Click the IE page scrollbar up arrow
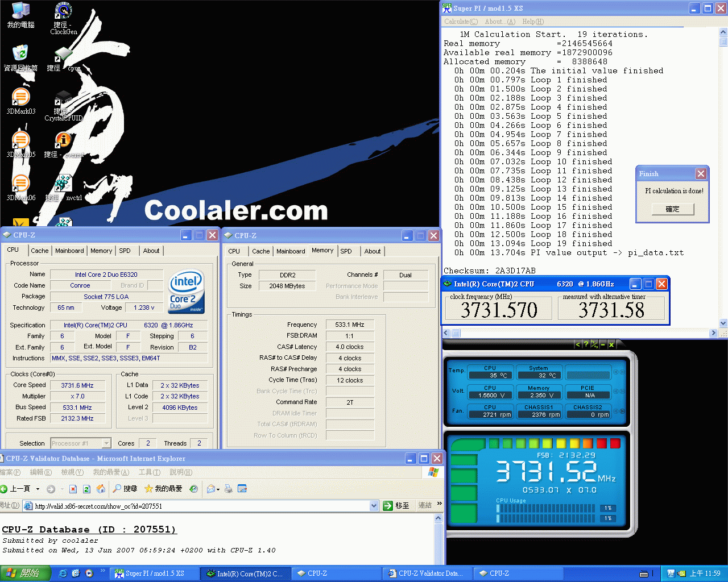Image resolution: width=728 pixels, height=582 pixels. [x=438, y=518]
